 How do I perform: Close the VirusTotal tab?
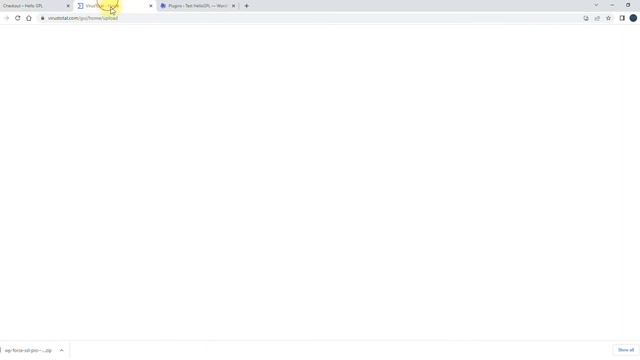point(151,6)
